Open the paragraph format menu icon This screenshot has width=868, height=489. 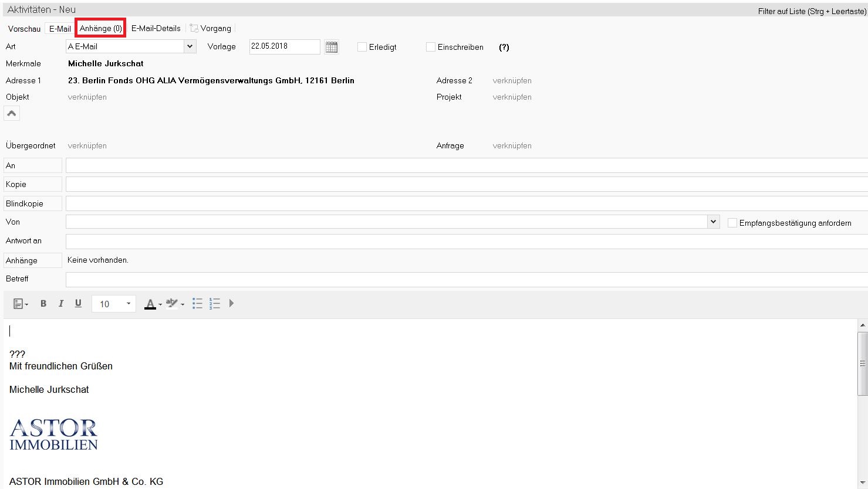[20, 304]
